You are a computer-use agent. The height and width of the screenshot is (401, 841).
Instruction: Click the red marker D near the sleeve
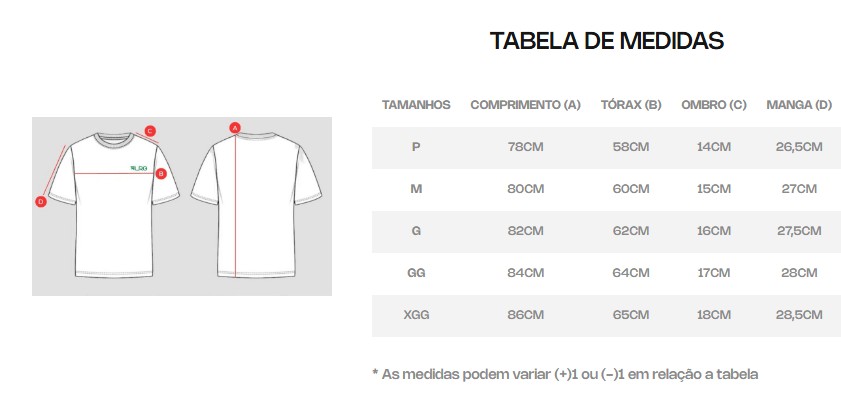click(41, 201)
